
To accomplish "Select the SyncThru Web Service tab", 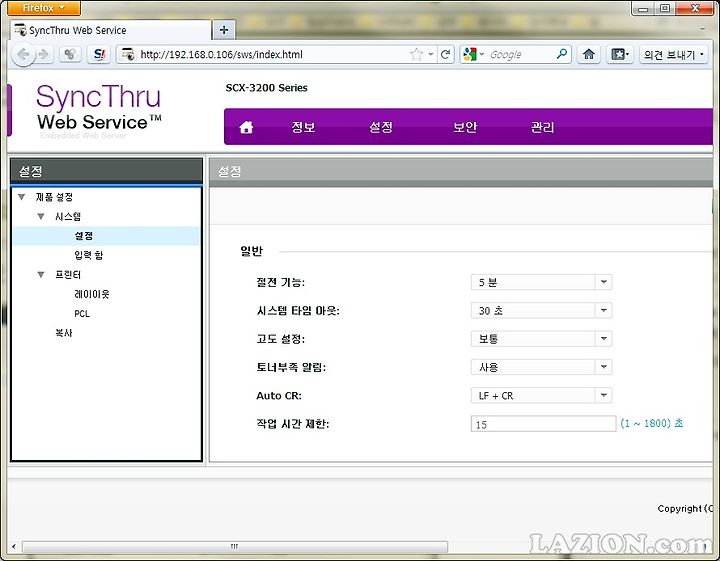I will click(111, 30).
